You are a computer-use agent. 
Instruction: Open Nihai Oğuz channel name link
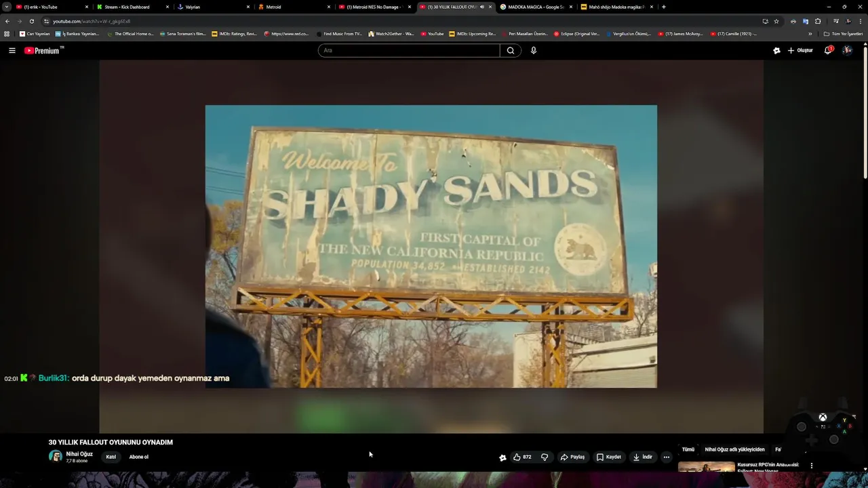79,454
